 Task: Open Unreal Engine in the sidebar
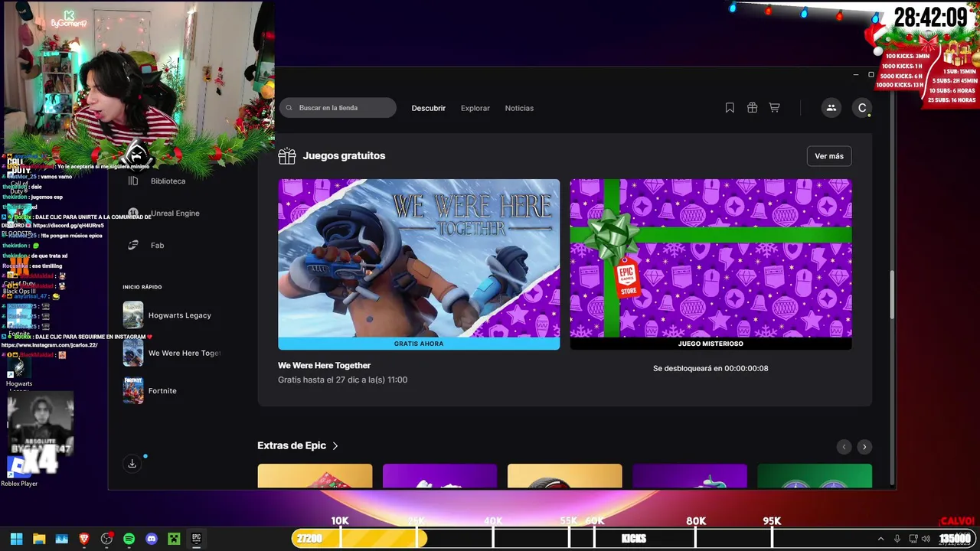pyautogui.click(x=175, y=214)
